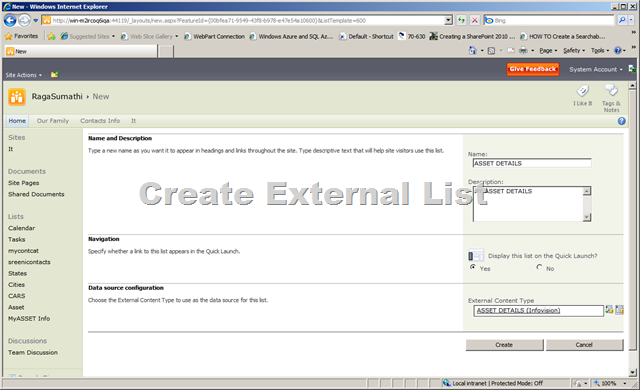
Task: Click the RSS feeds toolbar icon
Action: [491, 51]
